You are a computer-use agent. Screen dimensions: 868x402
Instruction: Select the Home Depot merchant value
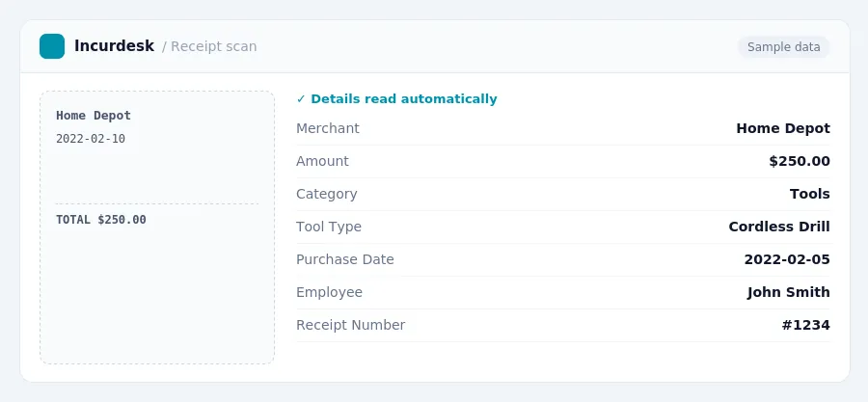(783, 128)
